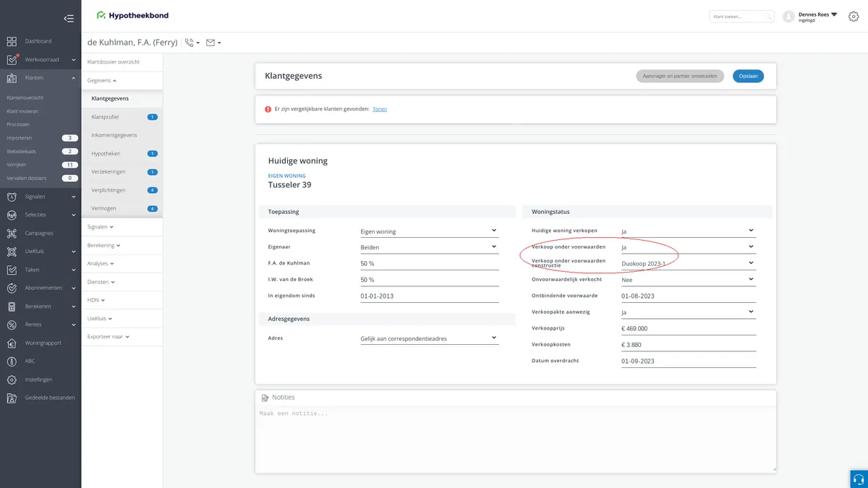Open the Adres dropdown
This screenshot has width=868, height=488.
(429, 338)
